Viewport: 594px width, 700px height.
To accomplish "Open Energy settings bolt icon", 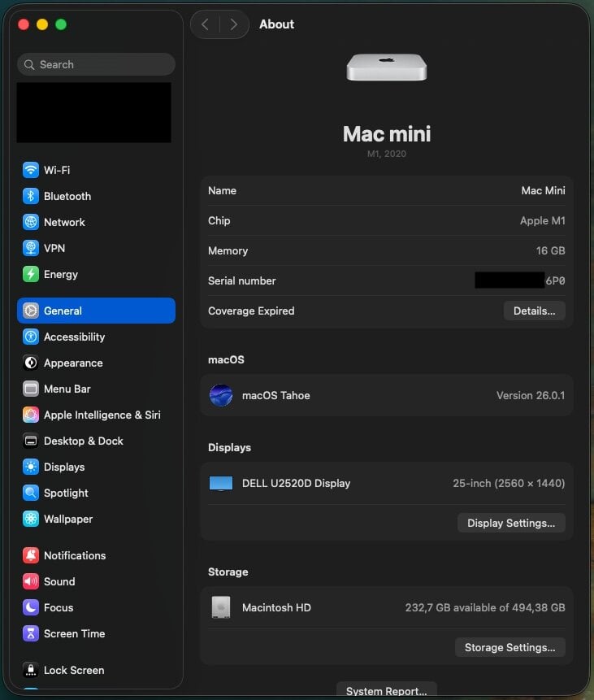I will pos(31,274).
